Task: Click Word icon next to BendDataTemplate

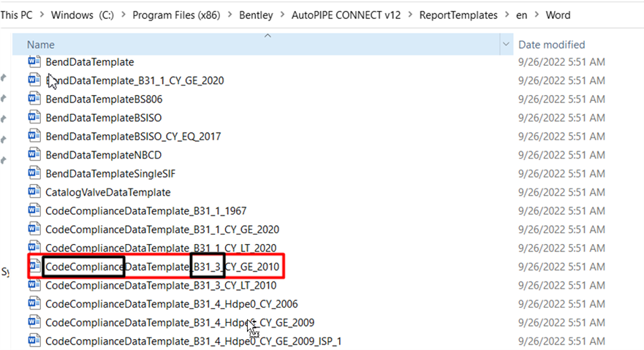Action: [x=34, y=61]
